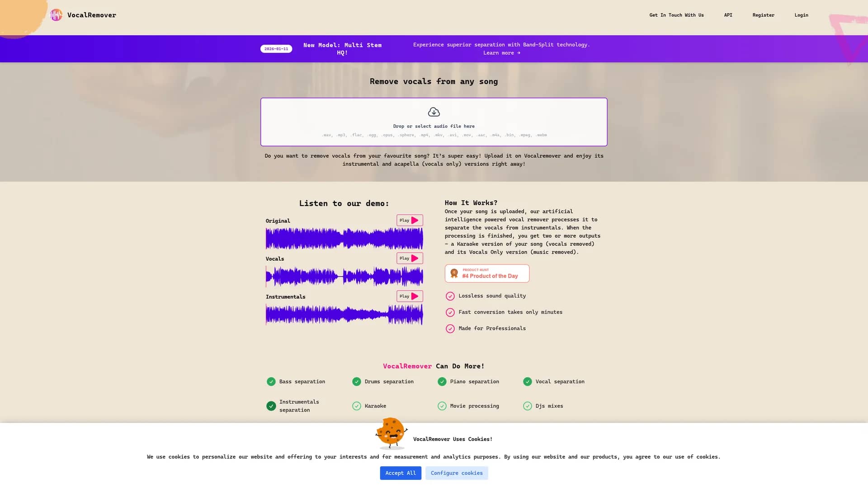Open the #4 Product of the Day badge
The image size is (868, 488).
[487, 273]
